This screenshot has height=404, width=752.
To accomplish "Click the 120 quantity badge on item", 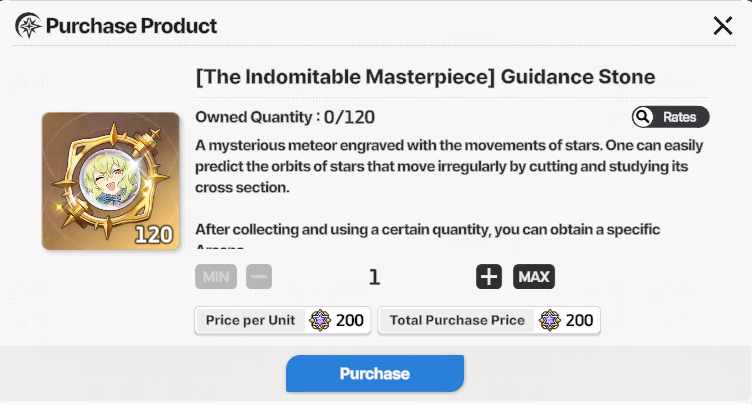I will point(153,235).
